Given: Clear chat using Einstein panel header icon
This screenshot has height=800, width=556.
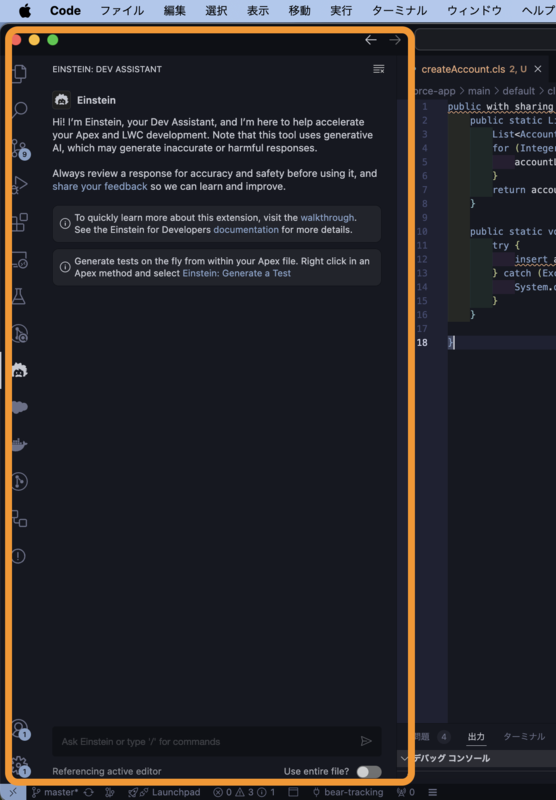Looking at the screenshot, I should click(x=378, y=69).
